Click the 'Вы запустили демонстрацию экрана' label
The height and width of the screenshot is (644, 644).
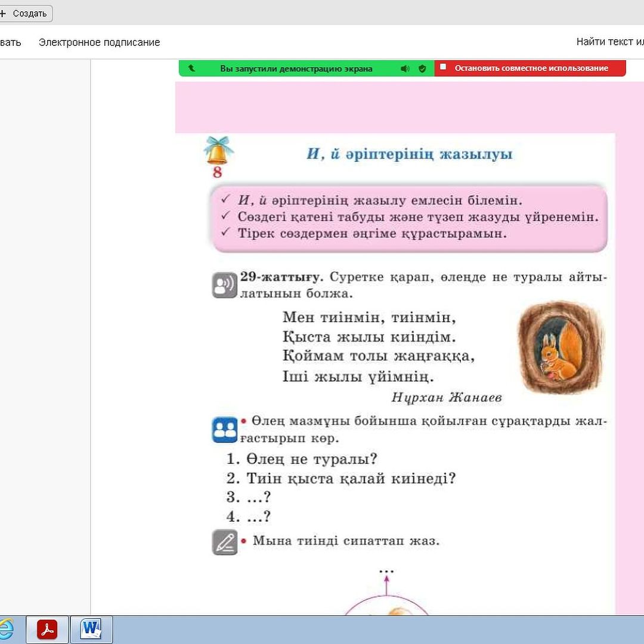296,69
